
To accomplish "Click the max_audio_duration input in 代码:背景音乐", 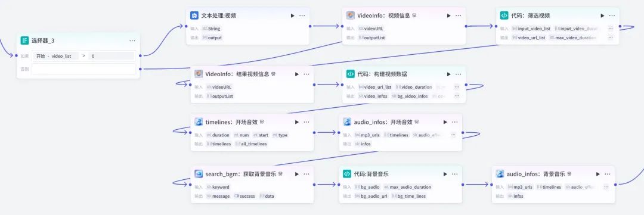I will (408, 187).
